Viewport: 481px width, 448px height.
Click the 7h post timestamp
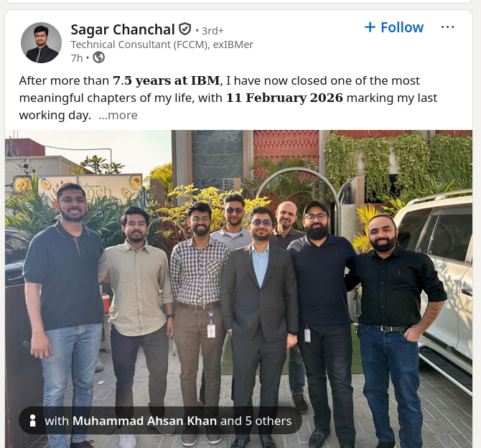(x=77, y=58)
